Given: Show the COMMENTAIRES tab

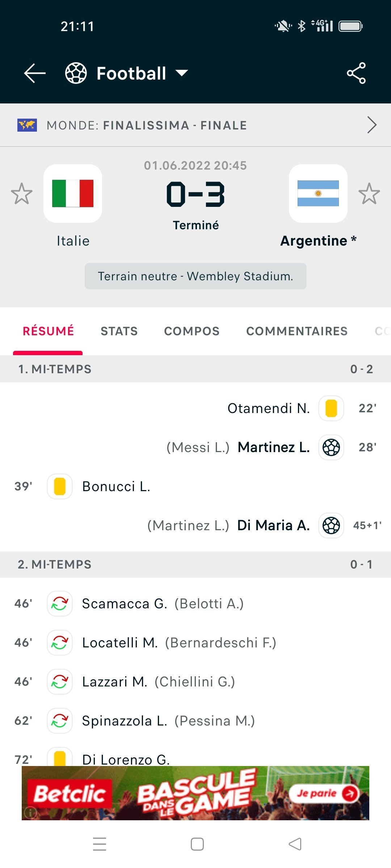Looking at the screenshot, I should coord(297,331).
